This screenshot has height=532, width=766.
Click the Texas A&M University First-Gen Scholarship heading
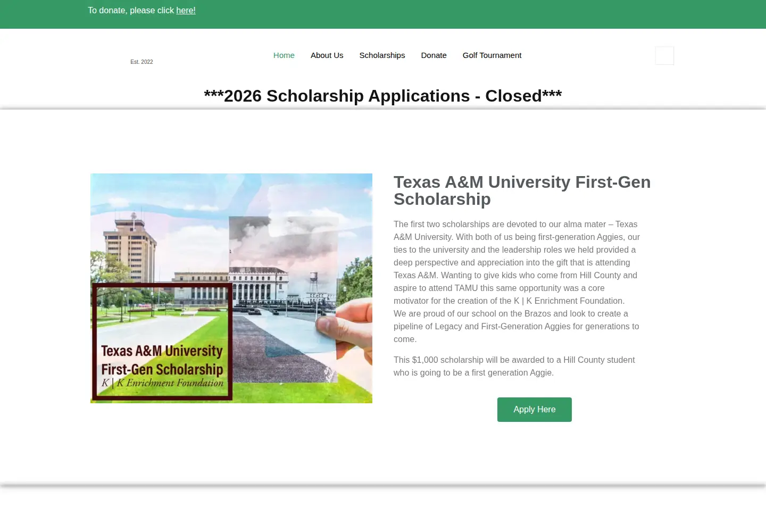click(522, 190)
